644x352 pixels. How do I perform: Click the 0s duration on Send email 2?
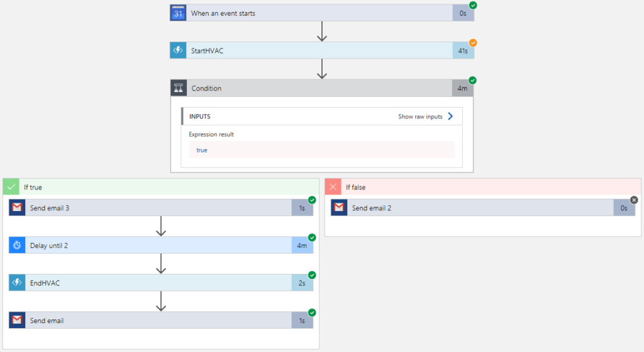[624, 208]
